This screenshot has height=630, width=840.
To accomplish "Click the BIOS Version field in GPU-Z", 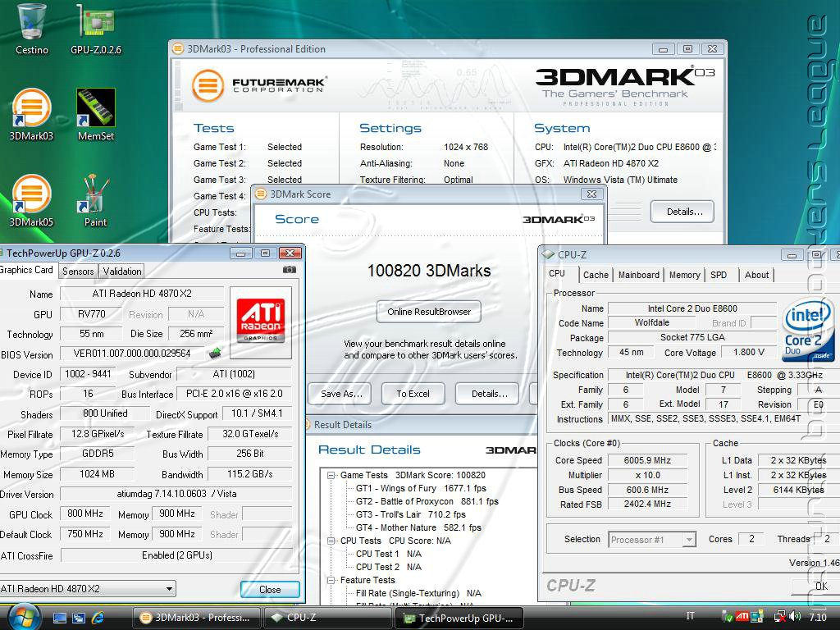I will click(132, 354).
